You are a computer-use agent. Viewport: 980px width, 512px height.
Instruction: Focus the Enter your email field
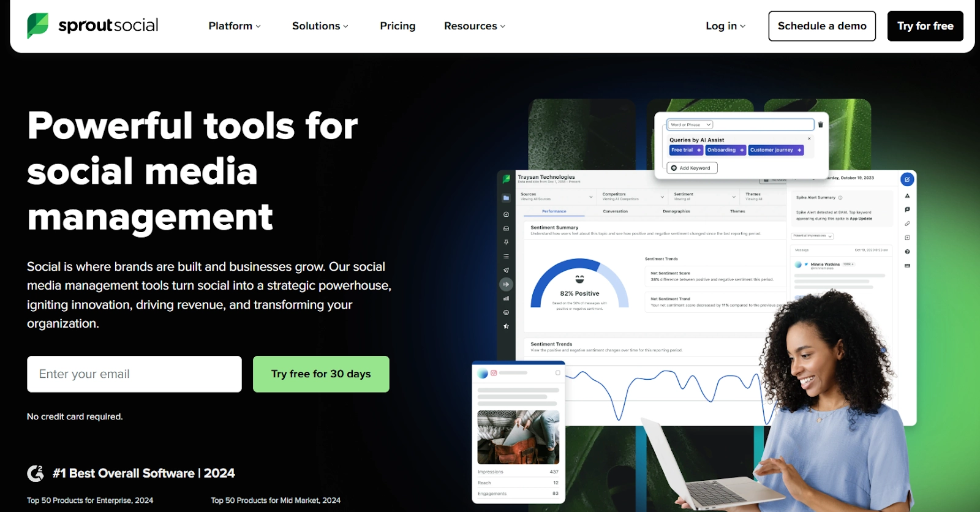coord(135,374)
